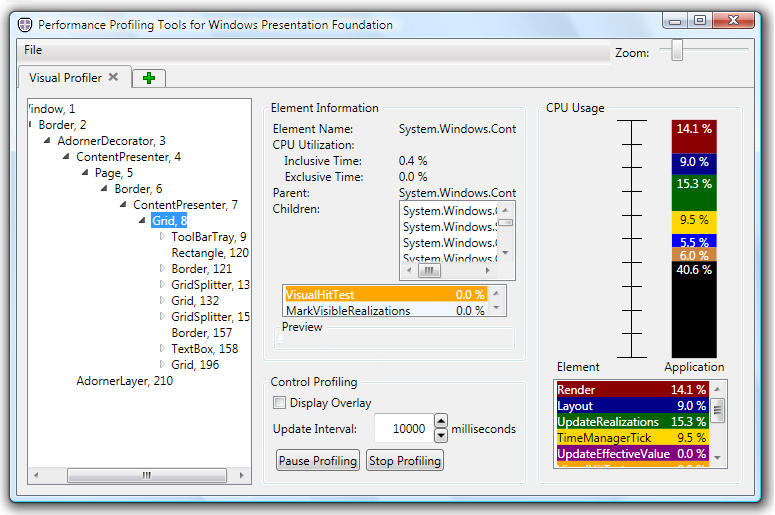Select Border, 157 in the tree
The width and height of the screenshot is (775, 515).
(202, 333)
